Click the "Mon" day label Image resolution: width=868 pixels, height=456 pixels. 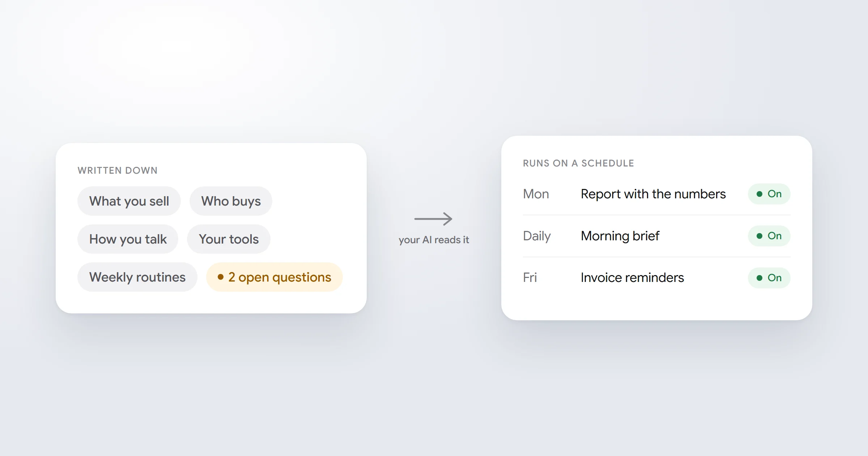pos(536,194)
